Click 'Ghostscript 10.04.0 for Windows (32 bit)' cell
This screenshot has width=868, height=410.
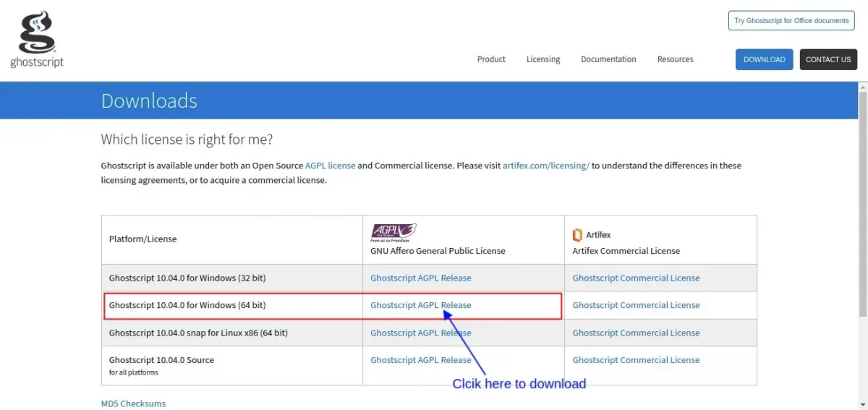pos(232,278)
